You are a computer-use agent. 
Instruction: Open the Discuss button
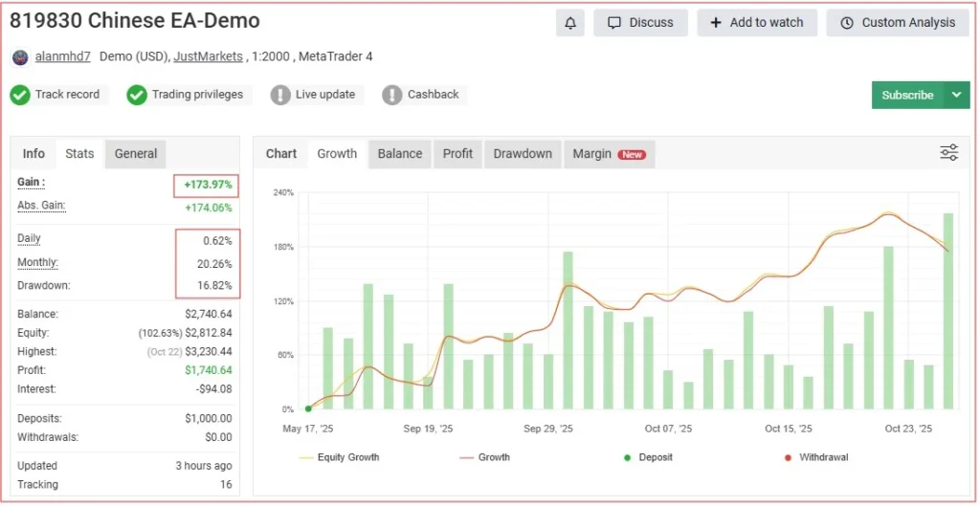pyautogui.click(x=640, y=23)
